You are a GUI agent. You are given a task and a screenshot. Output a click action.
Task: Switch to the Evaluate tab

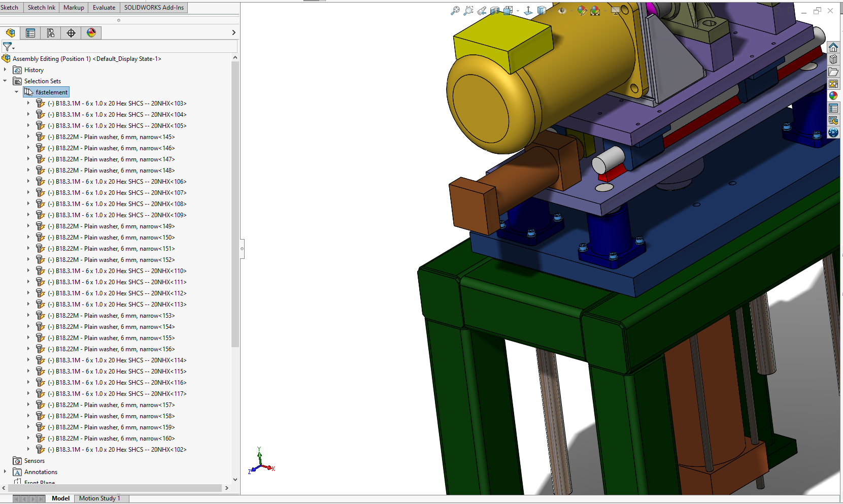tap(104, 8)
